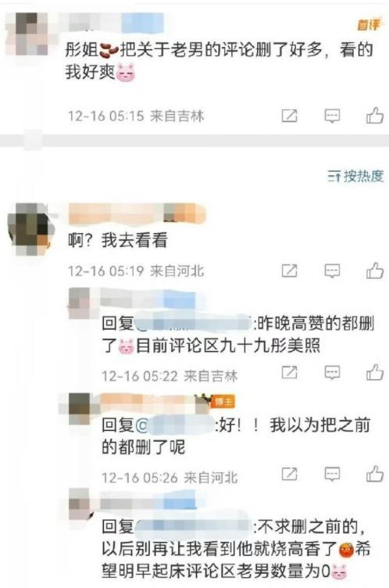
Task: Open the top commenter's avatar
Action: coord(27,34)
